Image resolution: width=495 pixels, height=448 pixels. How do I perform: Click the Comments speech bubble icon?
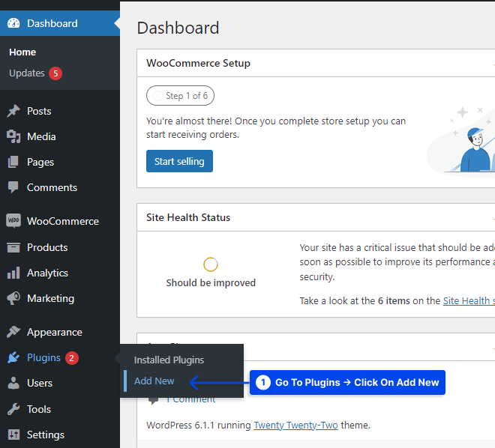tap(13, 187)
